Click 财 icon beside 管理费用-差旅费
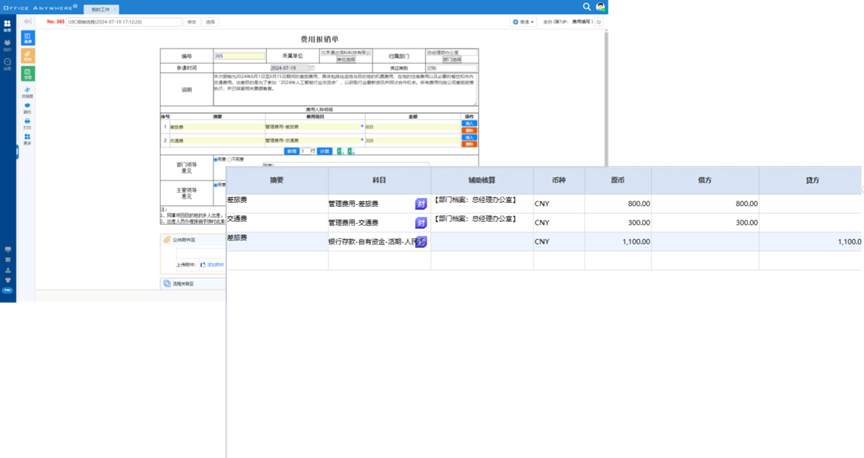 pyautogui.click(x=421, y=204)
